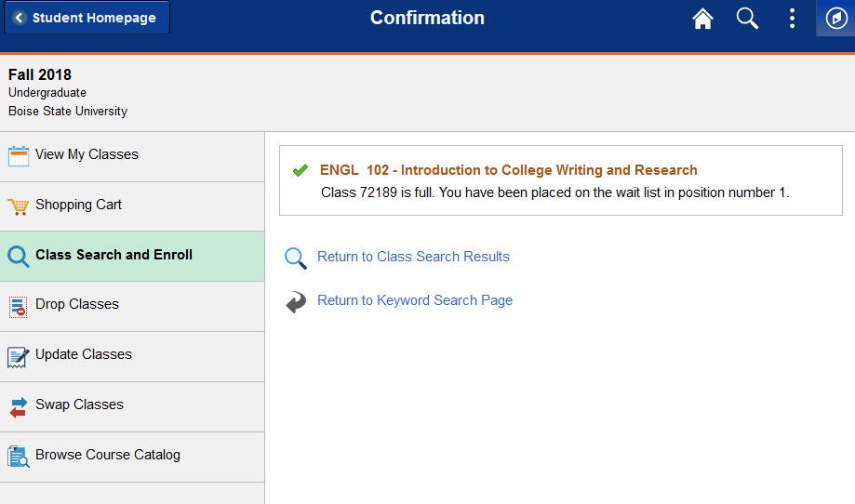Click the curved arrow return icon

296,302
